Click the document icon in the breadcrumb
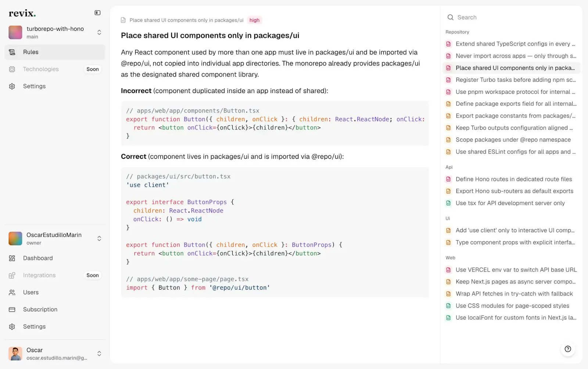 click(123, 20)
